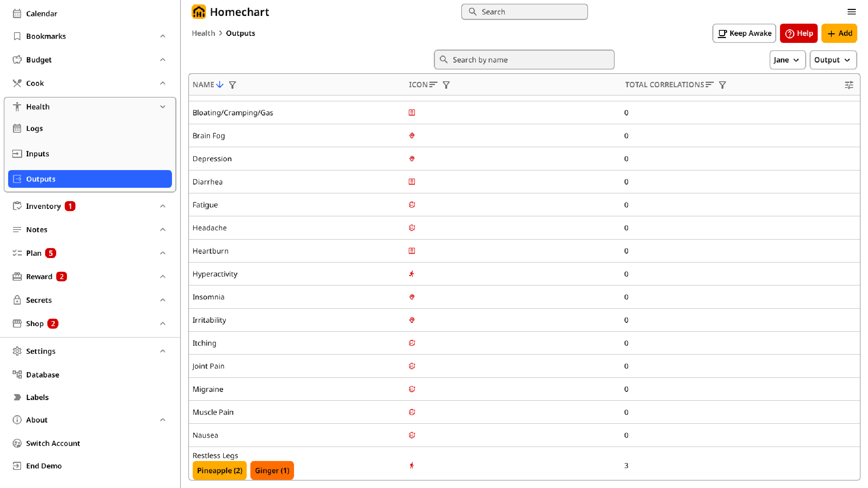The height and width of the screenshot is (488, 868).
Task: Open Inputs in the Health menu
Action: [x=37, y=154]
